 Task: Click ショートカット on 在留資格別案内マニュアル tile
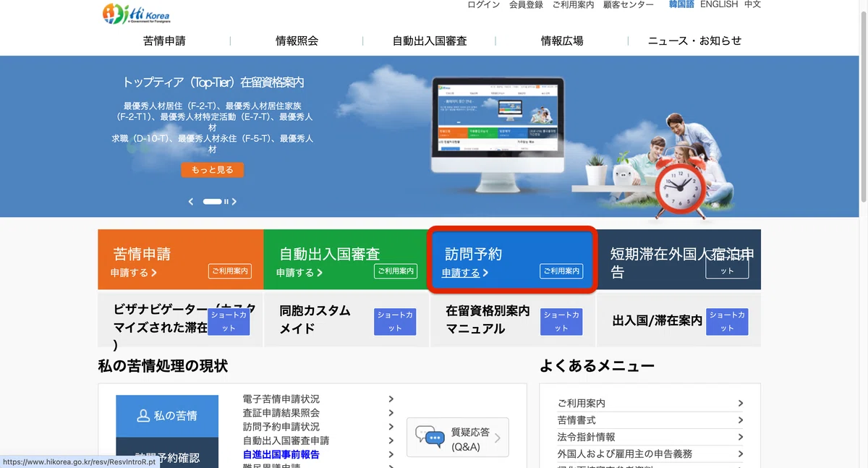(561, 322)
